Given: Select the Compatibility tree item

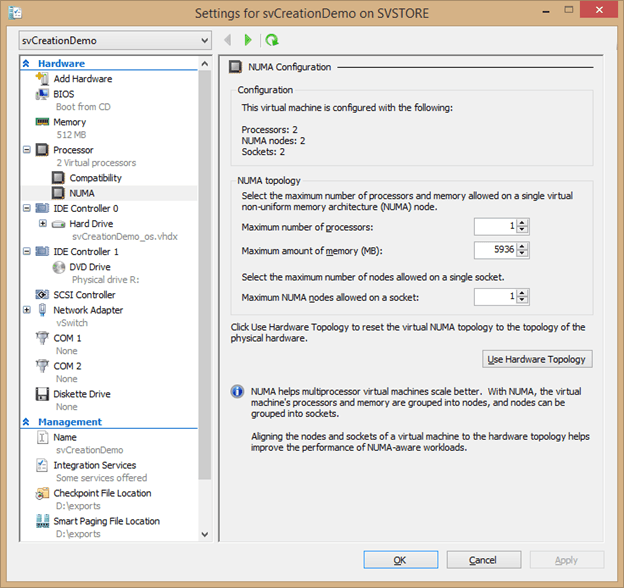Looking at the screenshot, I should [x=96, y=178].
